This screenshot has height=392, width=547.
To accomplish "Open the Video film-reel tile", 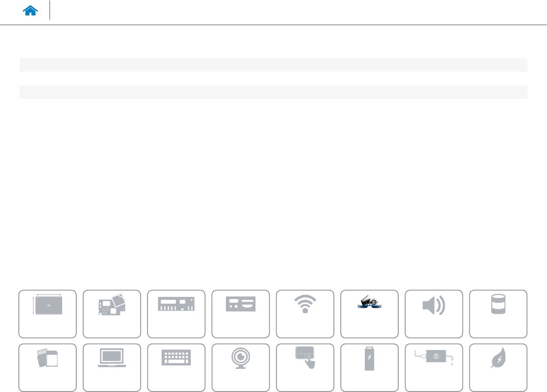I will click(370, 314).
